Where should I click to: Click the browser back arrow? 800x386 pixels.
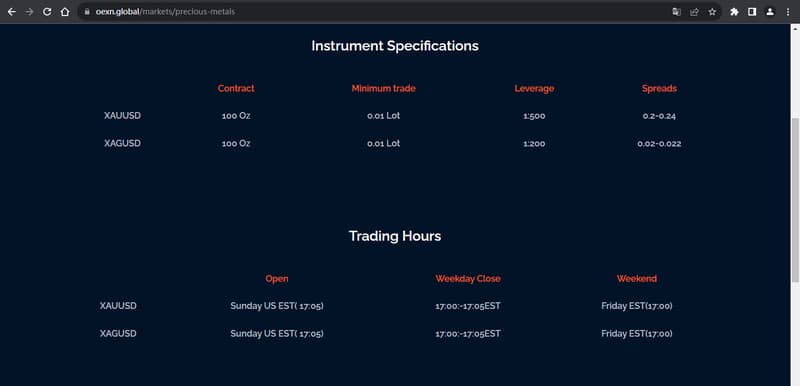tap(12, 12)
